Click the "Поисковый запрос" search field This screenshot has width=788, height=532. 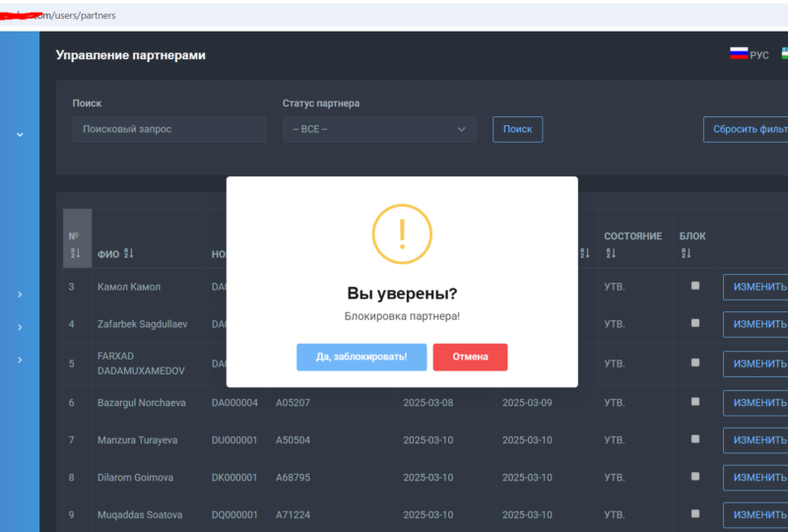(x=169, y=129)
